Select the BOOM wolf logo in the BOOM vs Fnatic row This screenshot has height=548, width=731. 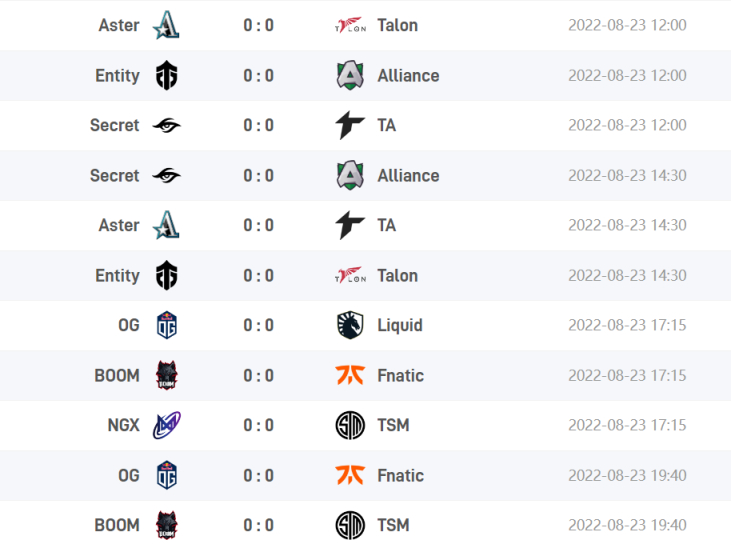pos(166,375)
